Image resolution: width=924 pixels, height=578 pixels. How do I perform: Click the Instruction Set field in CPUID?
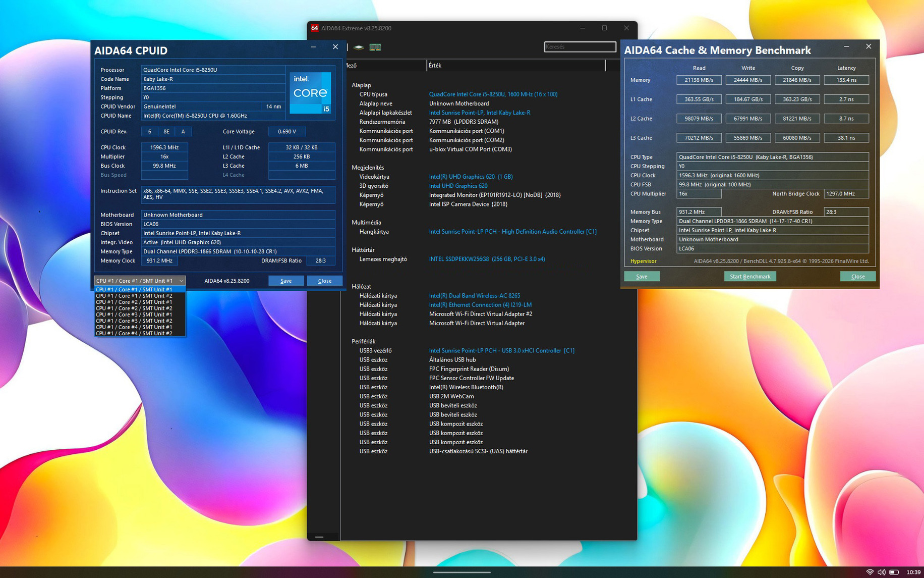tap(238, 194)
